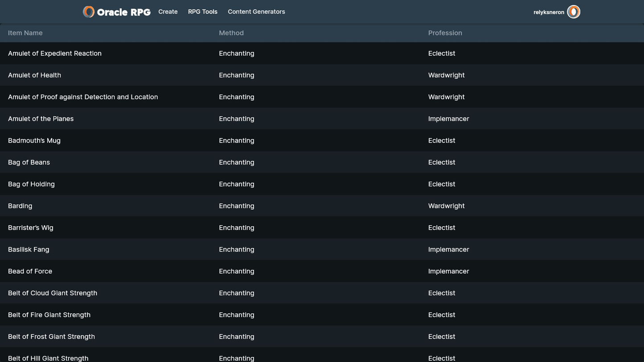Click Belt of Cloud Giant Strength
Image resolution: width=644 pixels, height=362 pixels.
pyautogui.click(x=53, y=293)
